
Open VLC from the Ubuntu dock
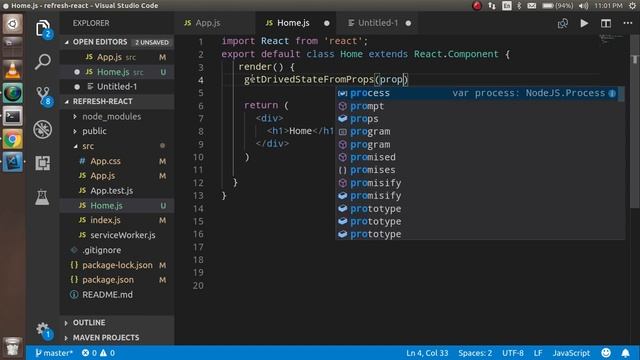[x=13, y=70]
